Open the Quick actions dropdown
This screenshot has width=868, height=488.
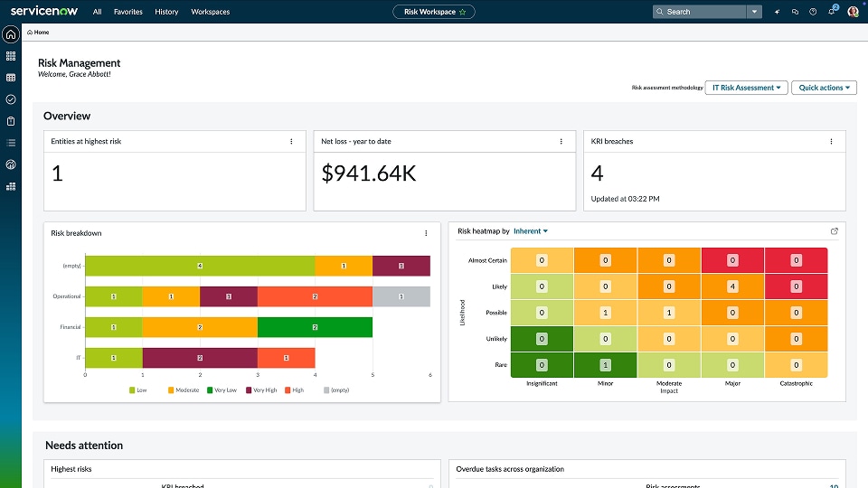[x=824, y=88]
